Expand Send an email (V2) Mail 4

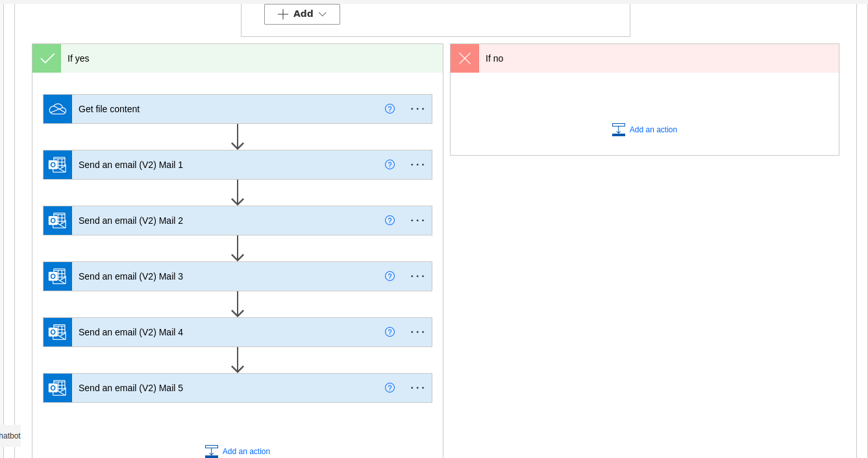238,332
